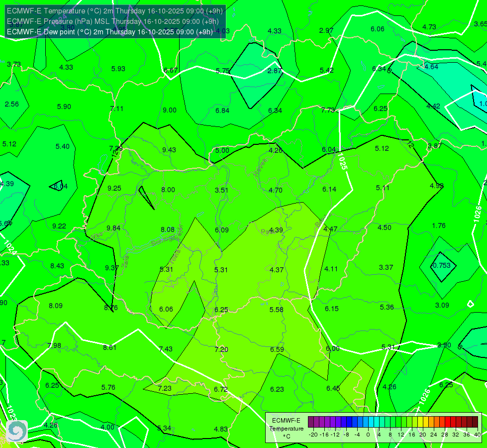Click the 5.58 dew point value

point(277,310)
